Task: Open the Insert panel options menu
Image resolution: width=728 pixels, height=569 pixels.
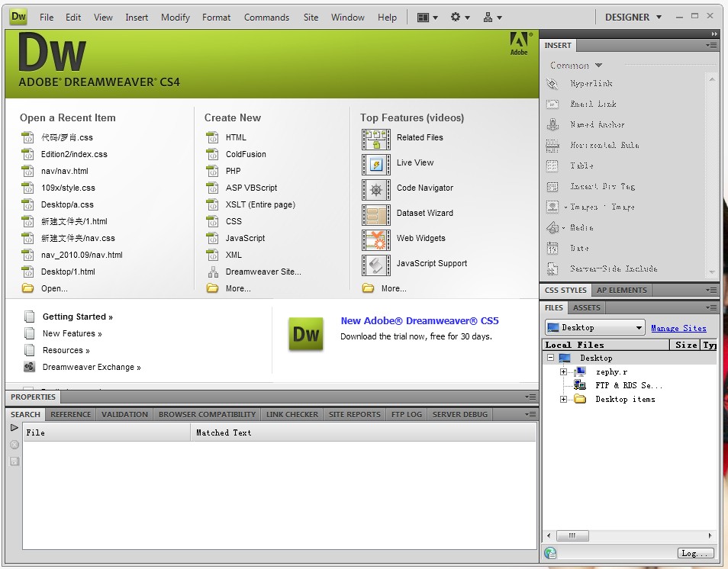Action: (x=711, y=45)
